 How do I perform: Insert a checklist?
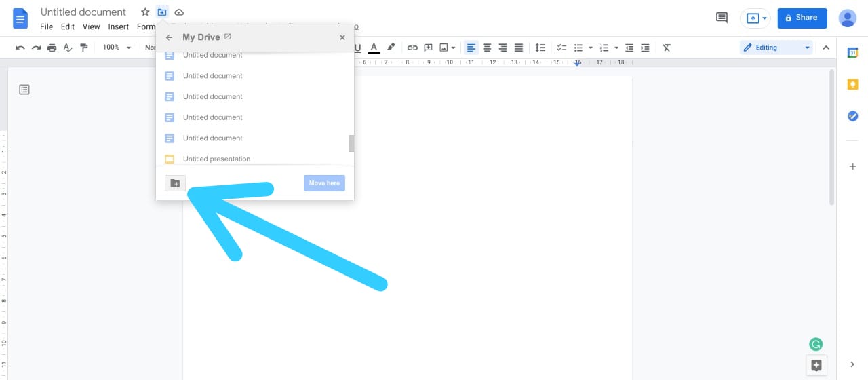tap(561, 47)
